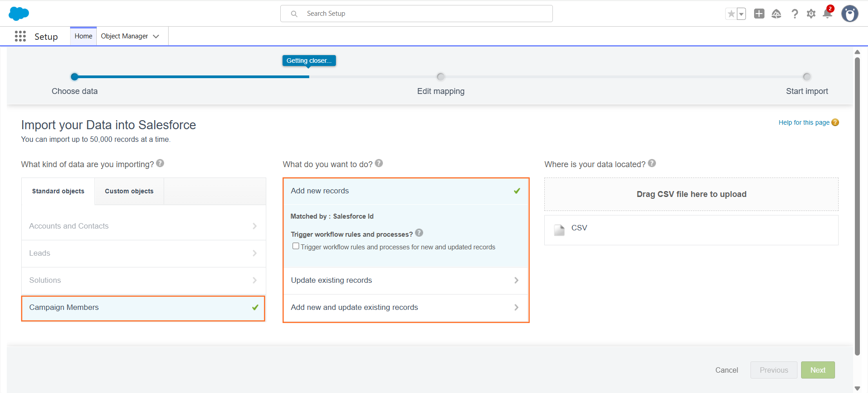Enable Trigger workflow rules and processes checkbox
868x393 pixels.
(296, 246)
